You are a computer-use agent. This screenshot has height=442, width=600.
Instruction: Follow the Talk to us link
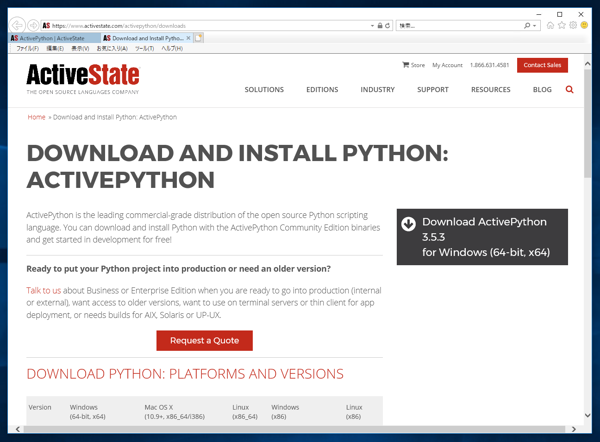43,290
